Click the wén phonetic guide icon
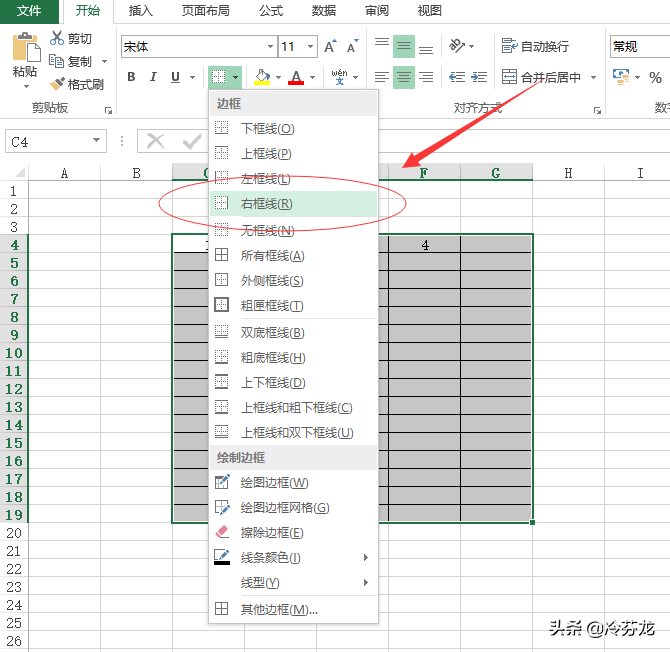This screenshot has width=670, height=652. click(339, 77)
